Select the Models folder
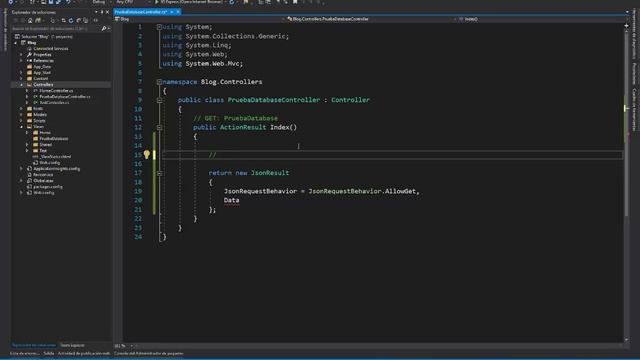 click(x=40, y=115)
